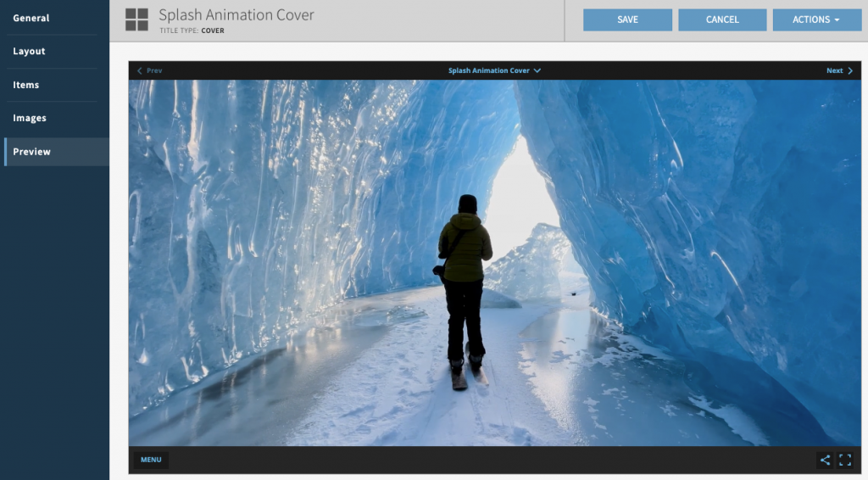Cancel the current edits
This screenshot has width=868, height=480.
point(722,20)
